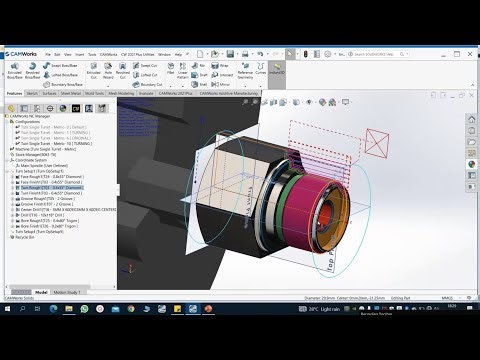Open the black CW CAMWorks tree tab
Image resolution: width=480 pixels, height=360 pixels.
76,108
